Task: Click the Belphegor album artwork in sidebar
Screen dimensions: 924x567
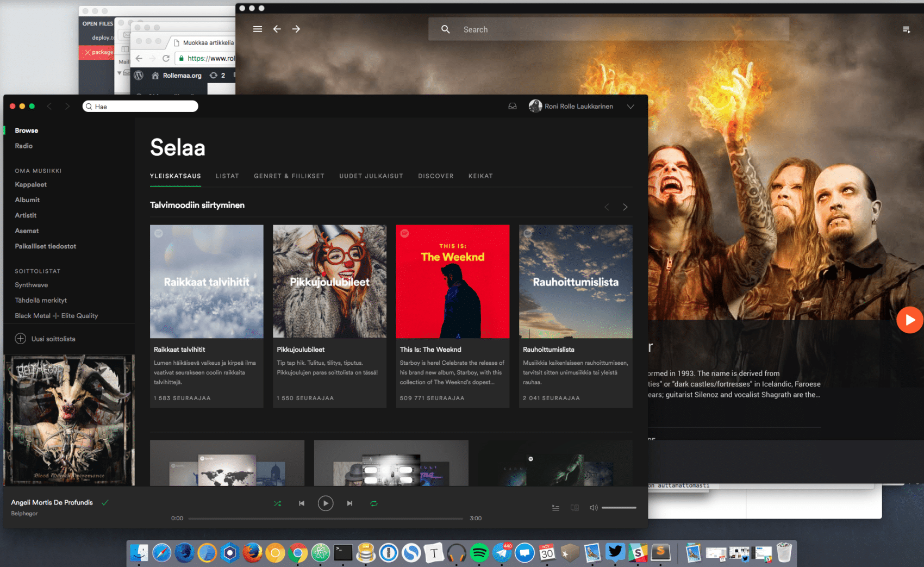Action: [69, 420]
